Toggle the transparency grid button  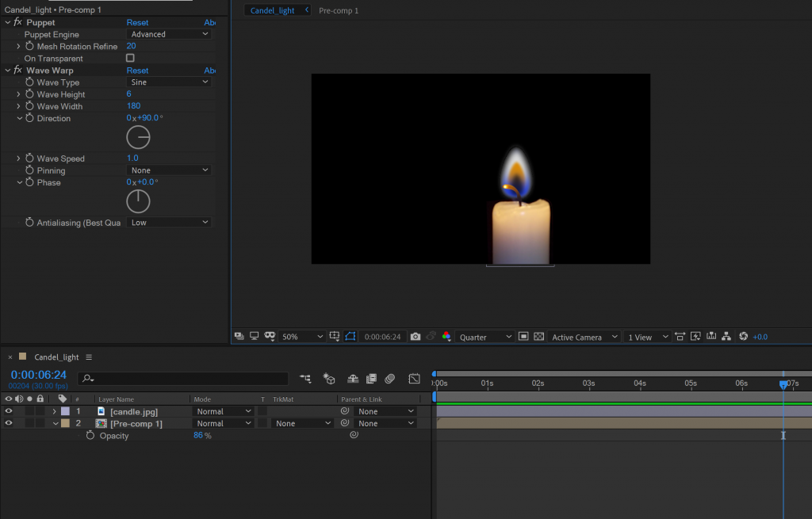pos(539,337)
